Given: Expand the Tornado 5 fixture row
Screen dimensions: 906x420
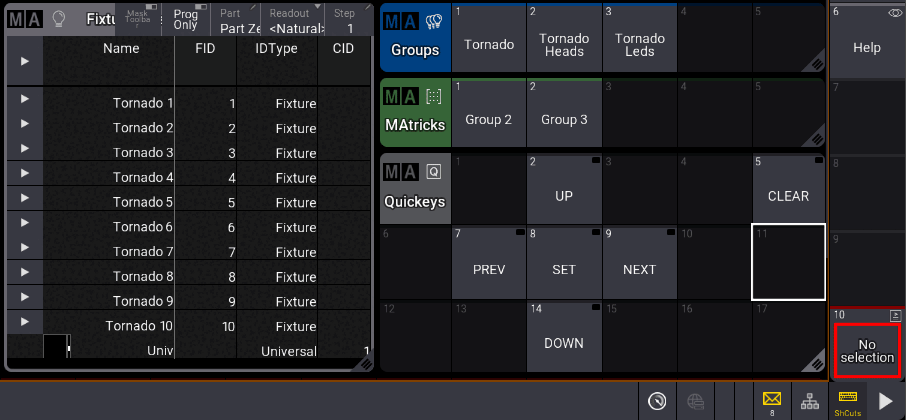Looking at the screenshot, I should coord(25,198).
